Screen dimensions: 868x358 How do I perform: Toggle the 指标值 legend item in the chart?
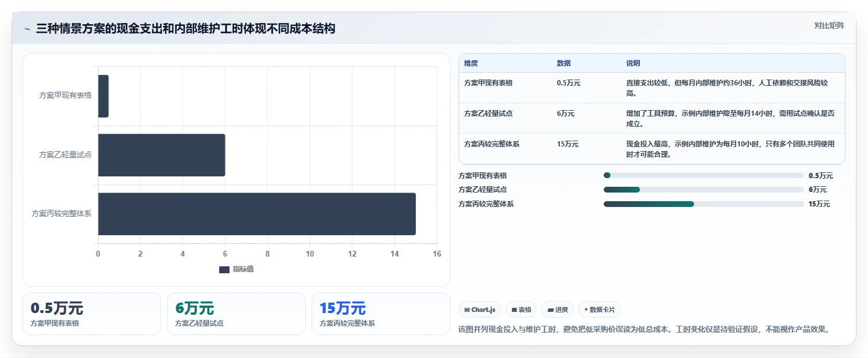click(x=237, y=269)
